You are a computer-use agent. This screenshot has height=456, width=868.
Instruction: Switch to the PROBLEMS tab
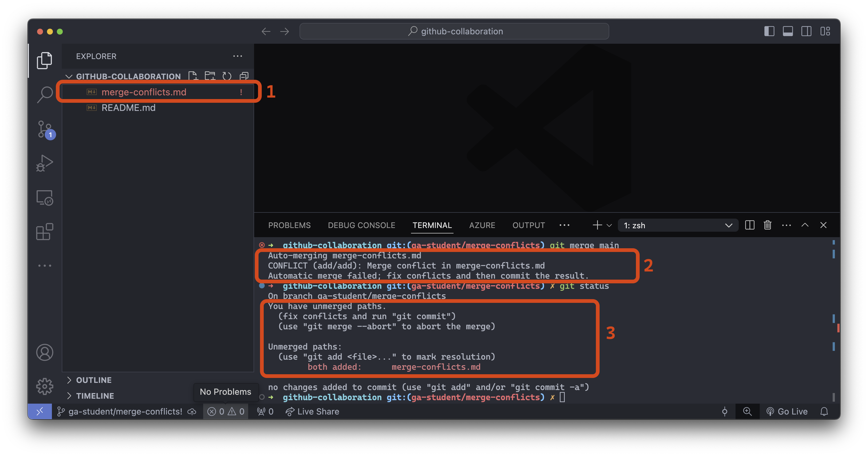pyautogui.click(x=289, y=225)
